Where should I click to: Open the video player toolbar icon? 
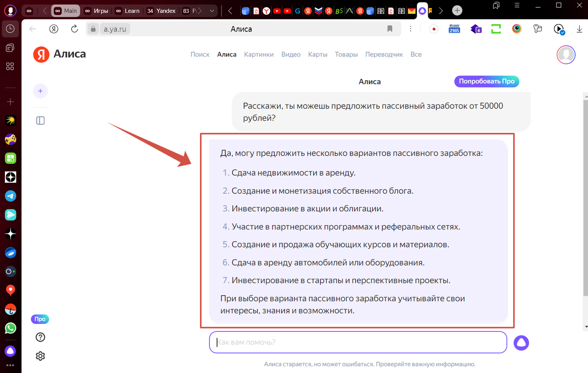[560, 29]
